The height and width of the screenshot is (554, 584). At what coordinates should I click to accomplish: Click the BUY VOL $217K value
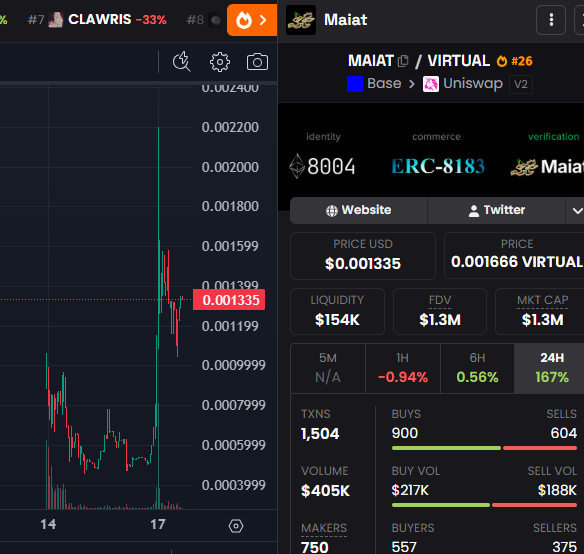[410, 490]
